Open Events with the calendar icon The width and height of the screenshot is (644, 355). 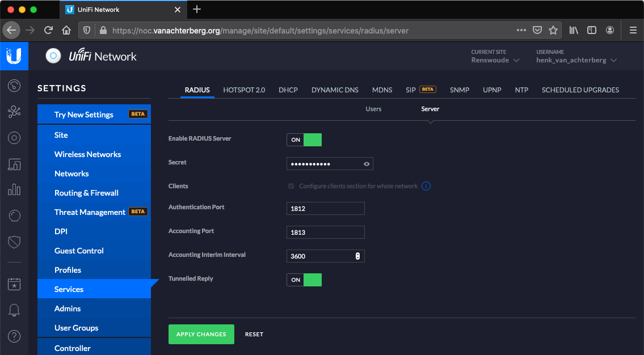coord(14,284)
